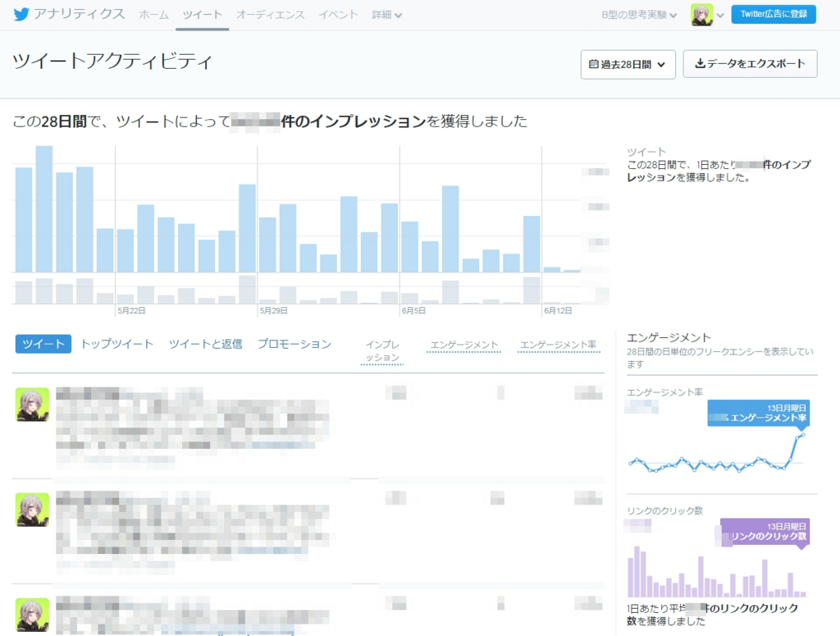The width and height of the screenshot is (840, 636).
Task: Click the 5月29日 date label on chart
Action: 274,311
